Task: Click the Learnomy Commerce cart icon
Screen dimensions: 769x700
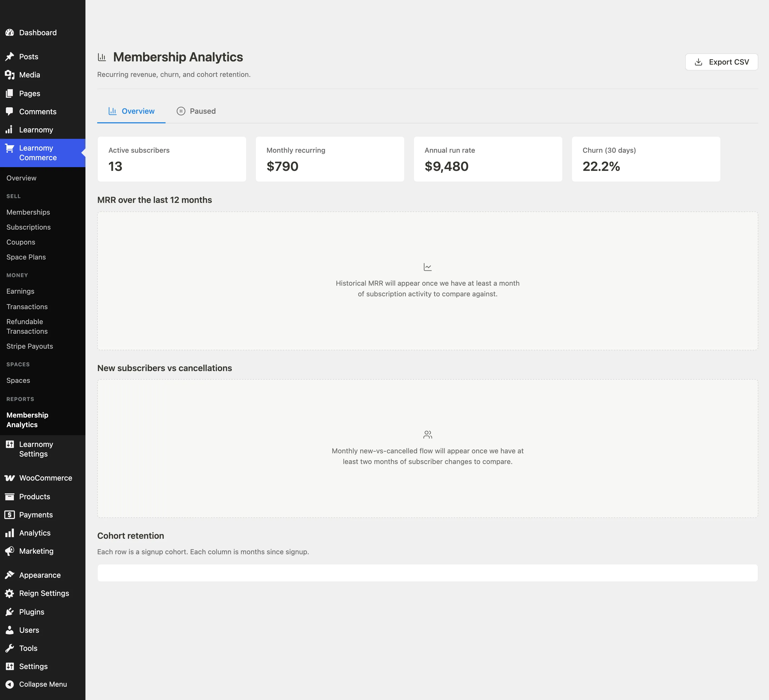Action: click(x=10, y=148)
